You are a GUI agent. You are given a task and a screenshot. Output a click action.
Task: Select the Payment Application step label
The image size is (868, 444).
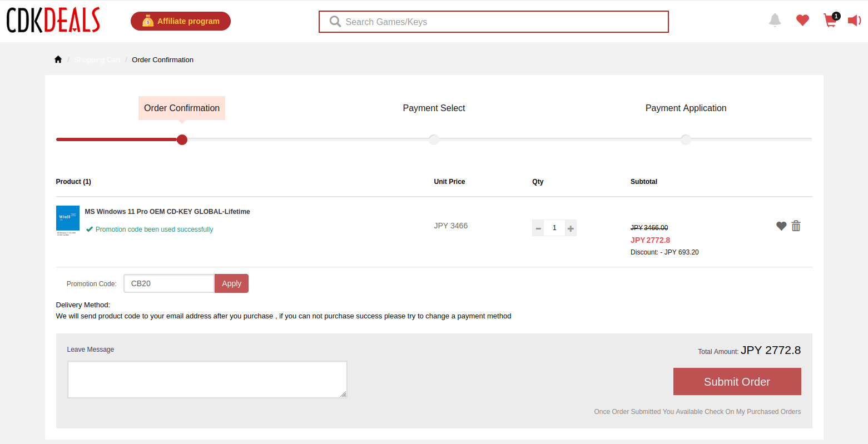686,108
